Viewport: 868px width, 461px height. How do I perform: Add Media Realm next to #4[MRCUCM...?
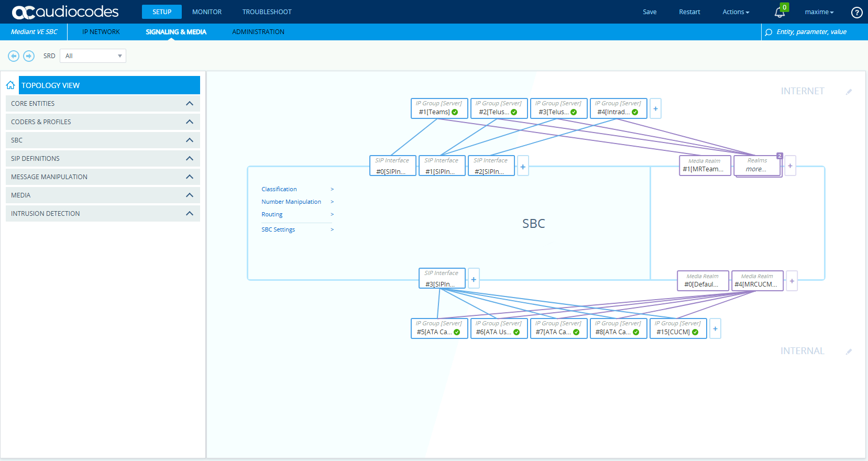[x=792, y=281]
